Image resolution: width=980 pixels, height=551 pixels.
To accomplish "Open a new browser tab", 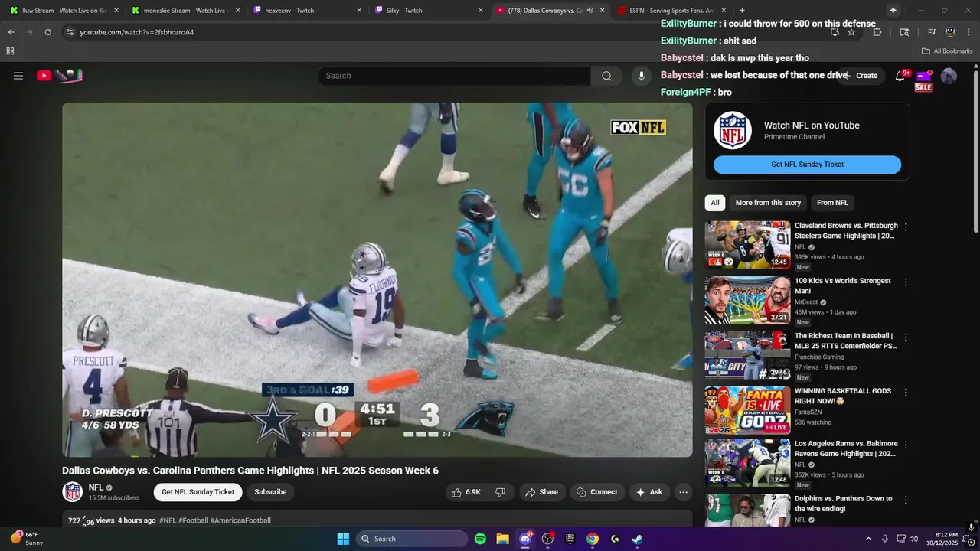I will (741, 11).
